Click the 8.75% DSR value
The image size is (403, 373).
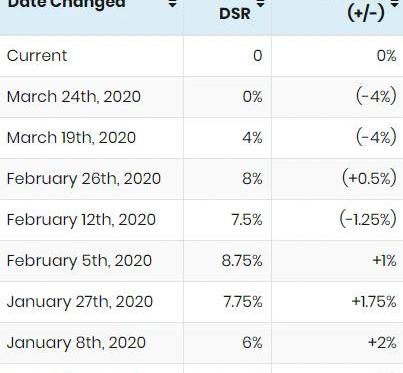pyautogui.click(x=242, y=261)
